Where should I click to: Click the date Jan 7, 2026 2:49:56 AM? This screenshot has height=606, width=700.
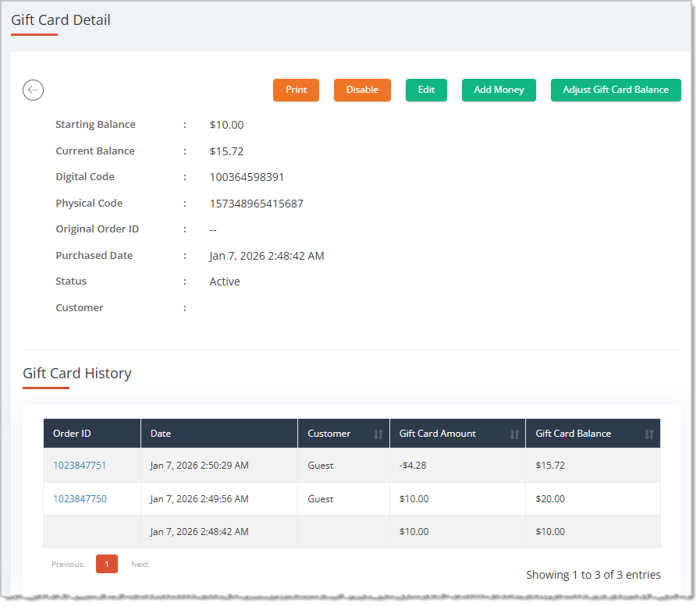[199, 499]
